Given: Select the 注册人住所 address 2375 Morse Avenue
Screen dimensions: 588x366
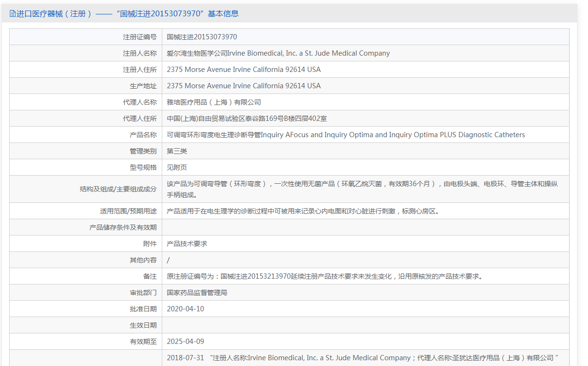Looking at the screenshot, I should click(244, 70).
